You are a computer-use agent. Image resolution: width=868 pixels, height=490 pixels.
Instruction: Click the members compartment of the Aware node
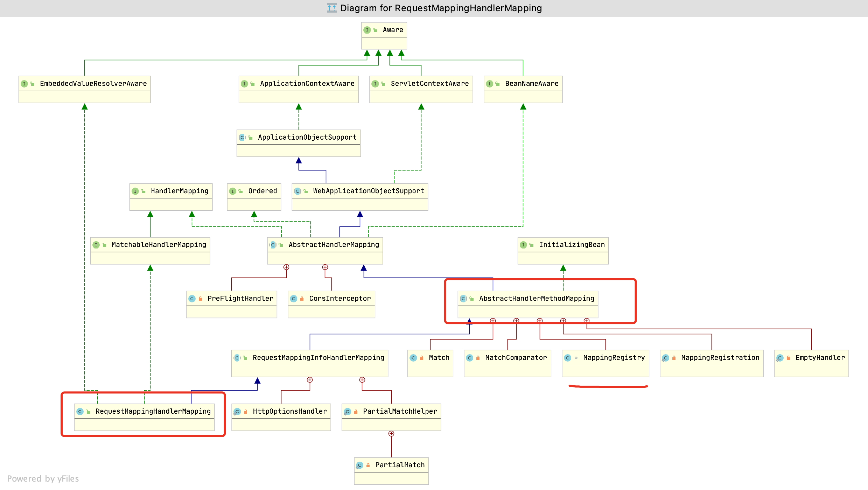coord(384,43)
